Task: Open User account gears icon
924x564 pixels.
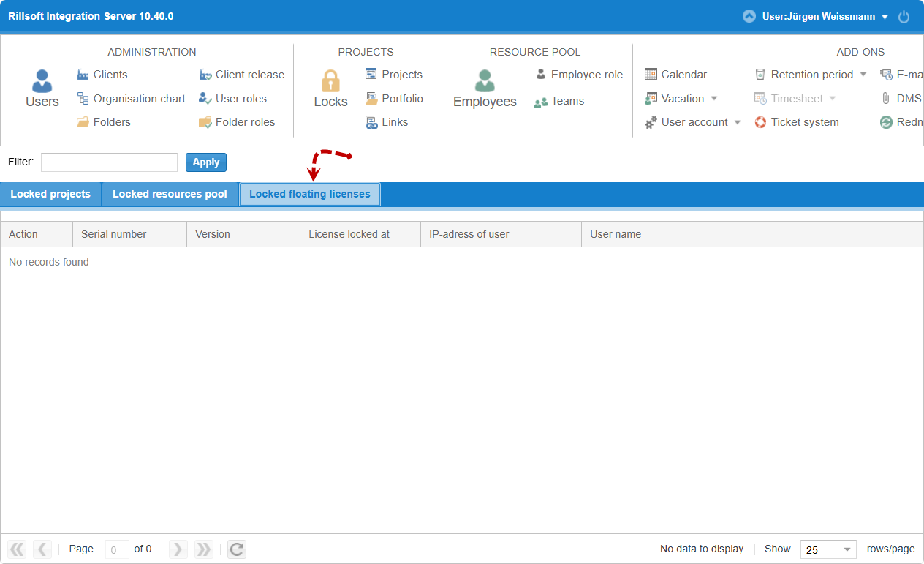Action: click(651, 122)
